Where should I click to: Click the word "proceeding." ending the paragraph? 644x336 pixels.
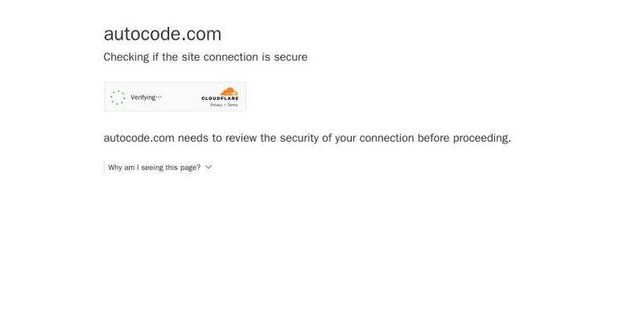pyautogui.click(x=482, y=138)
